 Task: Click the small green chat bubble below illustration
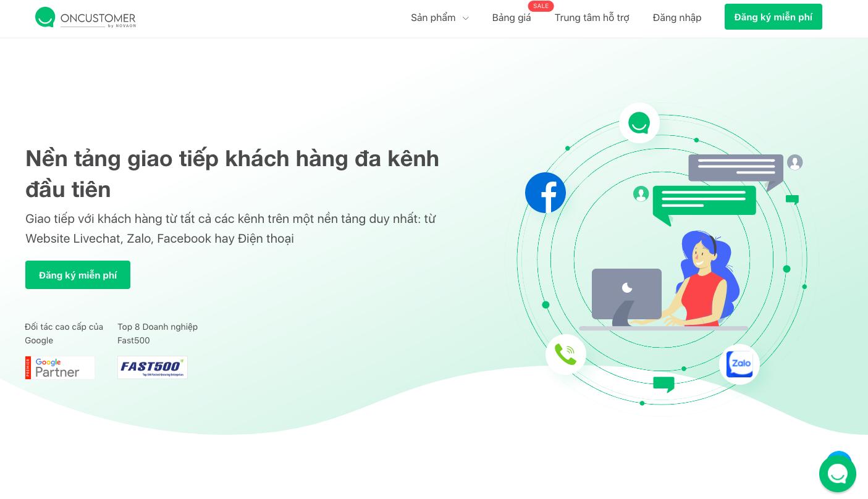pyautogui.click(x=664, y=384)
